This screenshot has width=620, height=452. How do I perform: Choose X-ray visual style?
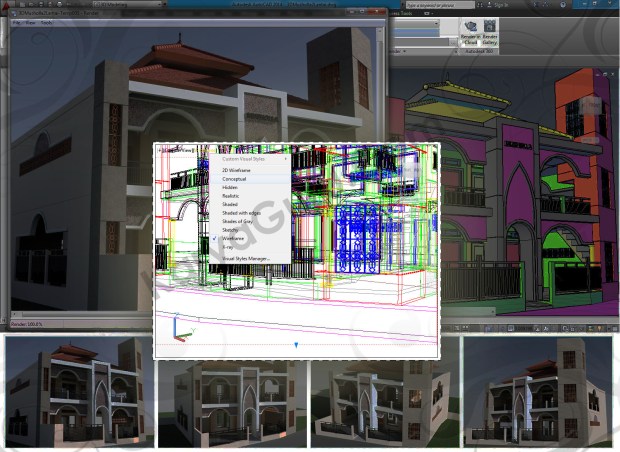pos(250,247)
